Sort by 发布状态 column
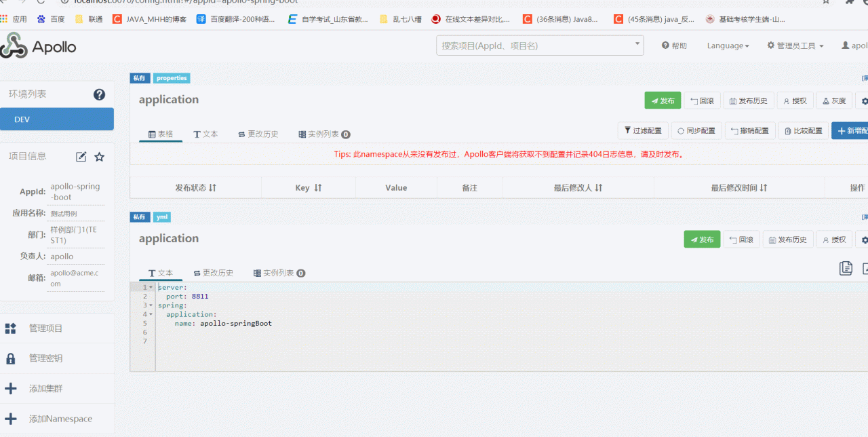The width and height of the screenshot is (868, 437). (195, 188)
